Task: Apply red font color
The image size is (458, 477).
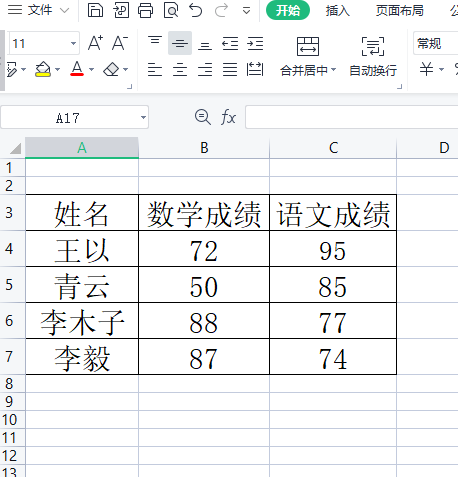Action: click(x=77, y=69)
